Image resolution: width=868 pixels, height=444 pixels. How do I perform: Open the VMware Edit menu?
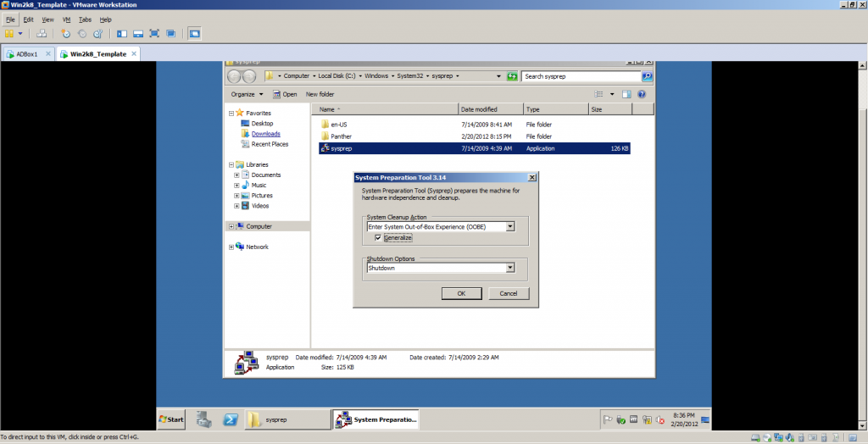click(28, 19)
